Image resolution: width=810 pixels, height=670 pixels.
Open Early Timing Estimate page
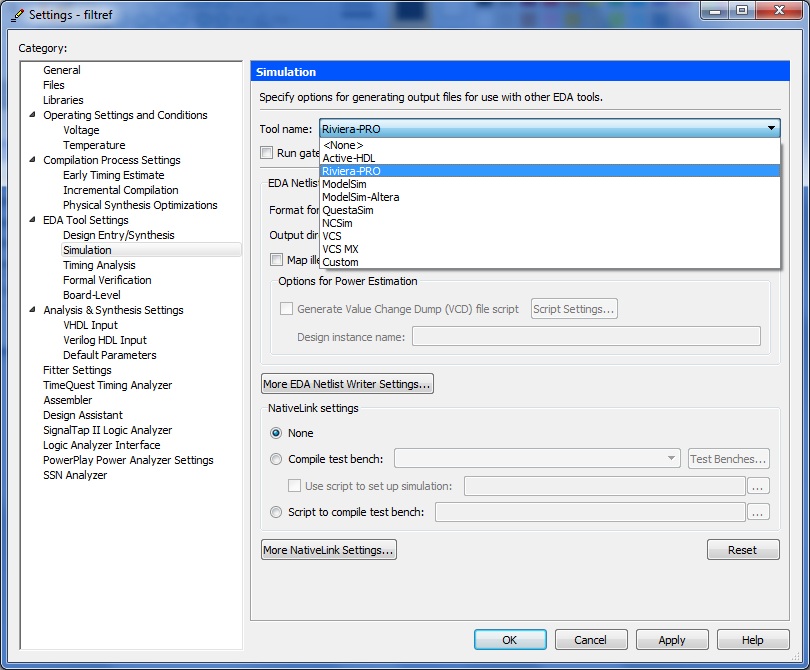(114, 175)
